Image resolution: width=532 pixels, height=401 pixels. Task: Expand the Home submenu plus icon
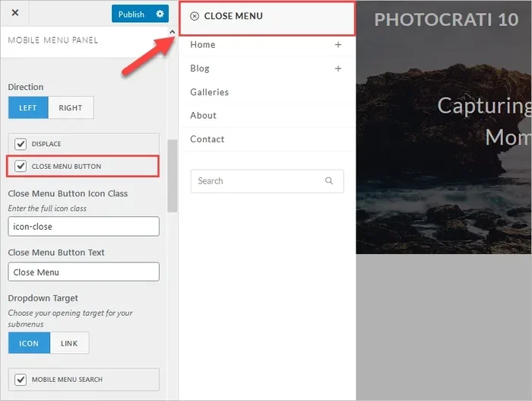[338, 45]
